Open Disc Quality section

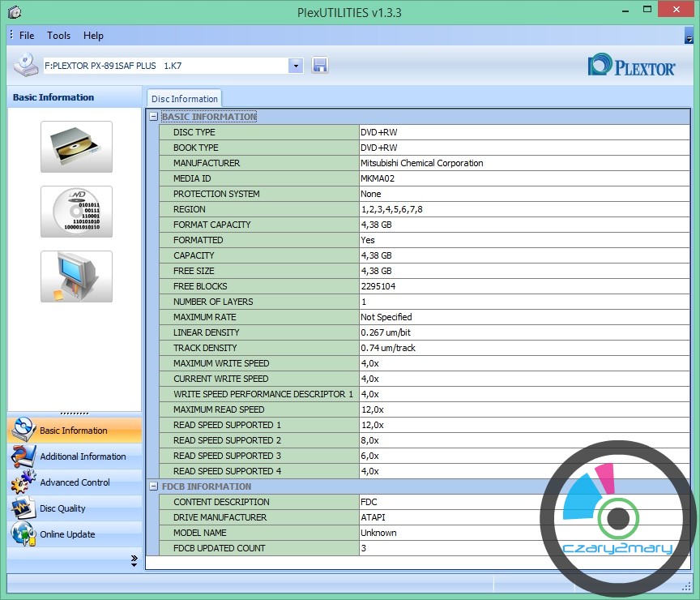point(62,508)
